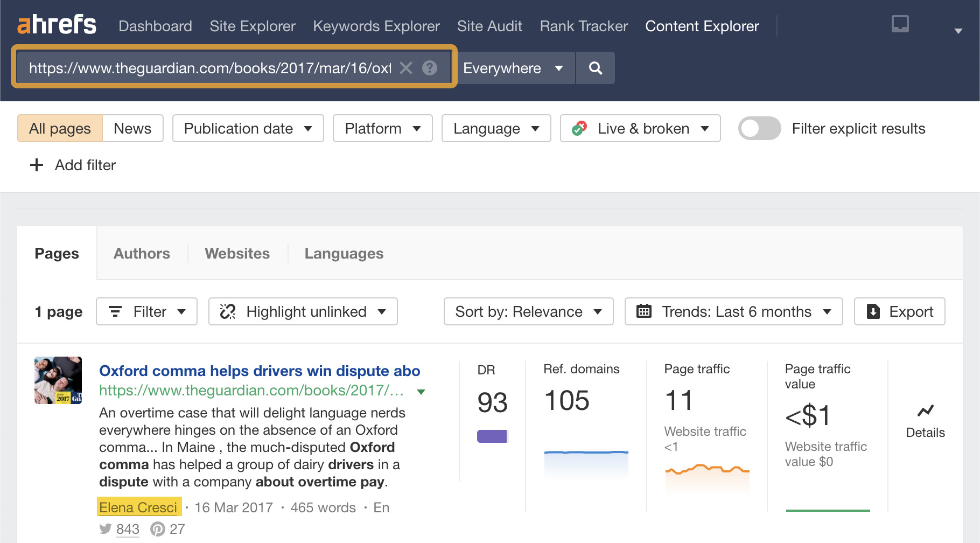This screenshot has width=980, height=543.
Task: Open Keywords Explorer from the top navigation
Action: [x=376, y=26]
